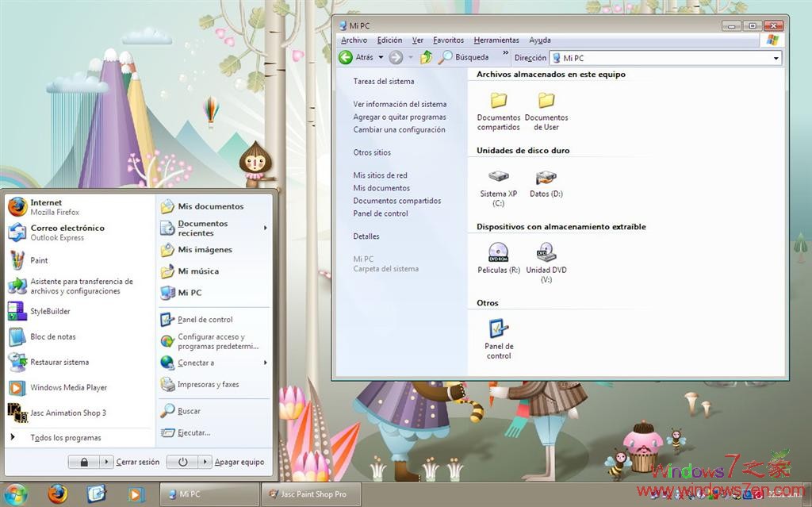Launch Mozilla Firefox from the taskbar
The height and width of the screenshot is (507, 812).
tap(57, 494)
